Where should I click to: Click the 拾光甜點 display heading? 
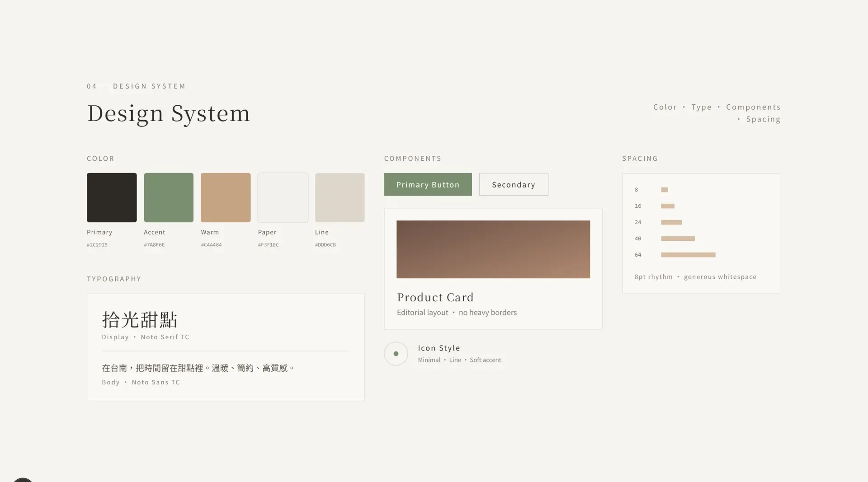coord(140,319)
